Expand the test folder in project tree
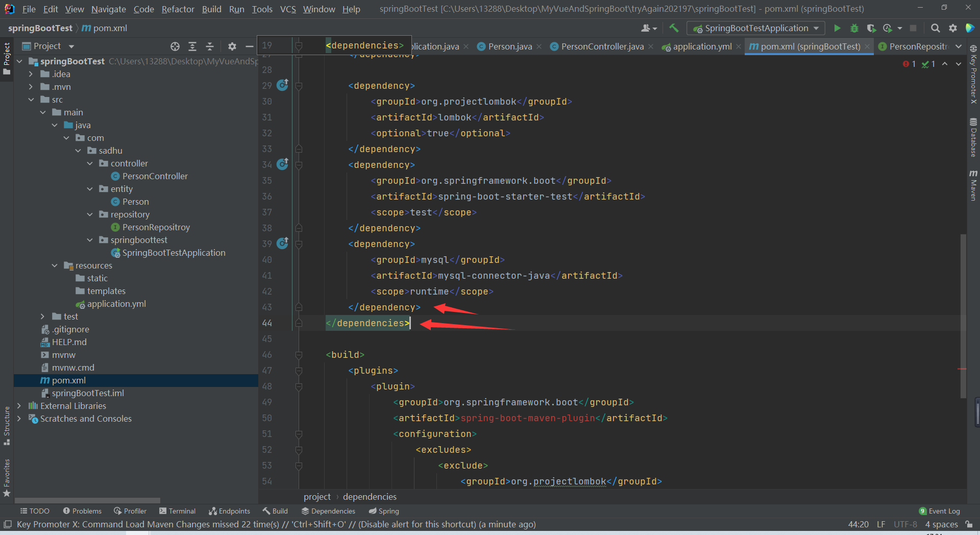The image size is (980, 535). [x=42, y=316]
